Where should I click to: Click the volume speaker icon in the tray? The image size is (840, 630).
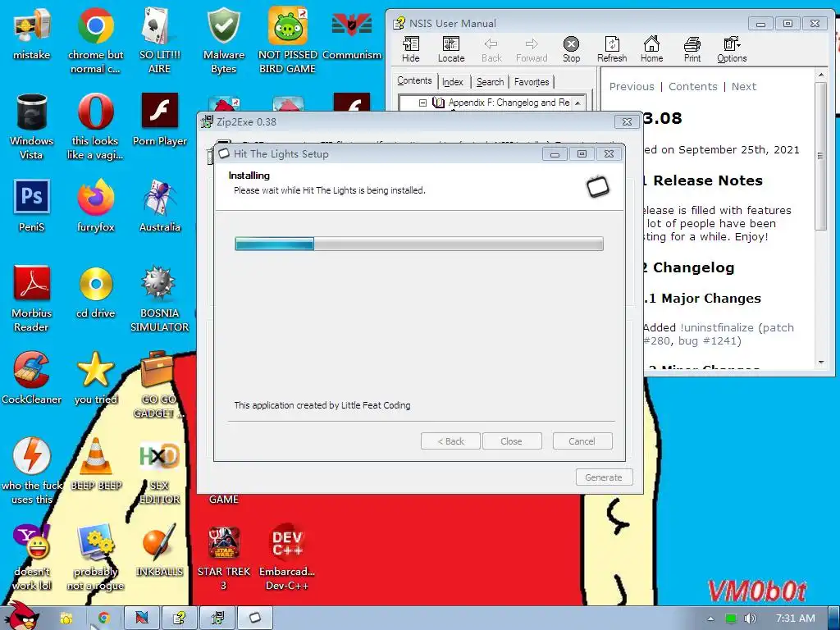tap(750, 619)
